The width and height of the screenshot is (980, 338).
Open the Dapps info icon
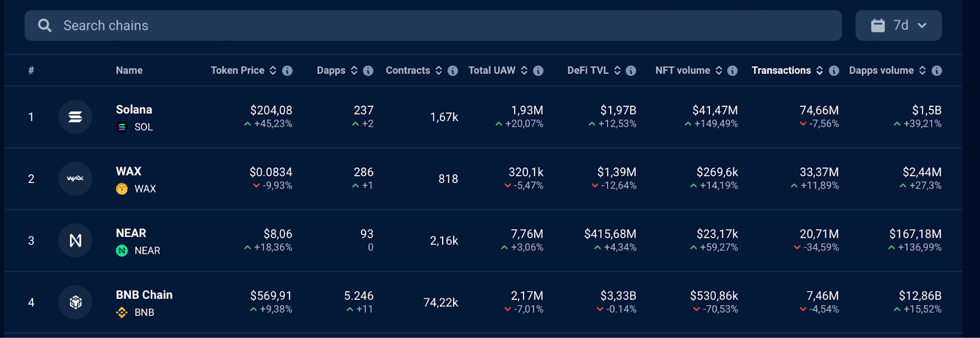368,70
